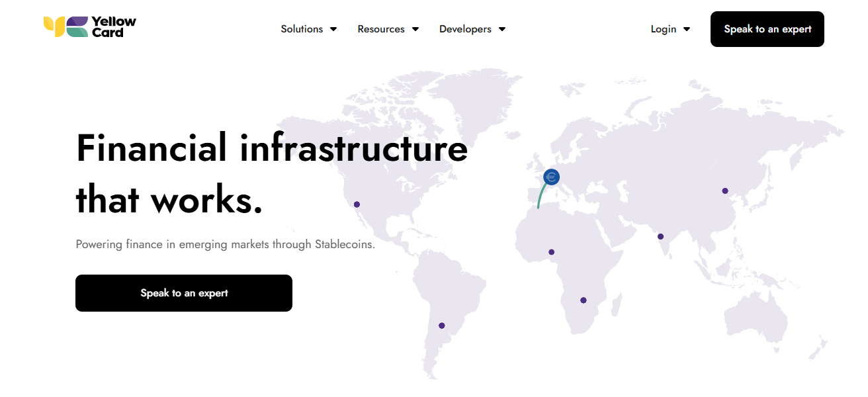Click the purple map dot in Southern Africa
Viewport: 868px width, 397px height.
(584, 300)
